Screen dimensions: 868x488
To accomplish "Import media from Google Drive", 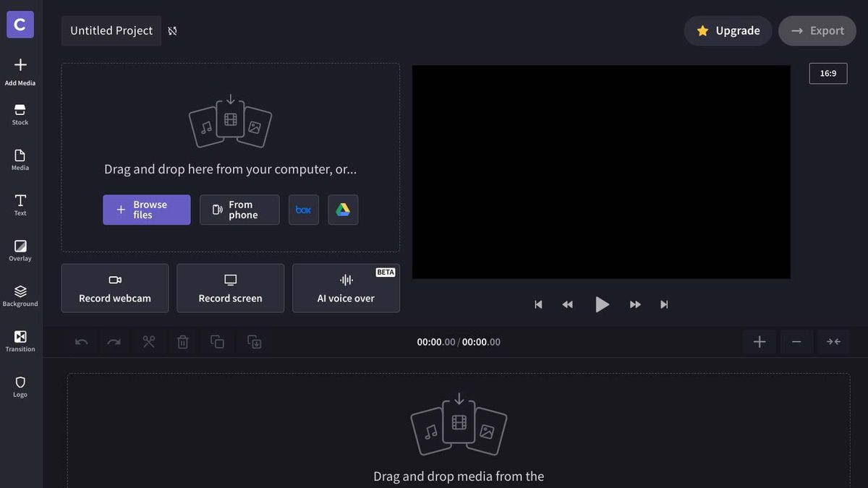I will (343, 210).
